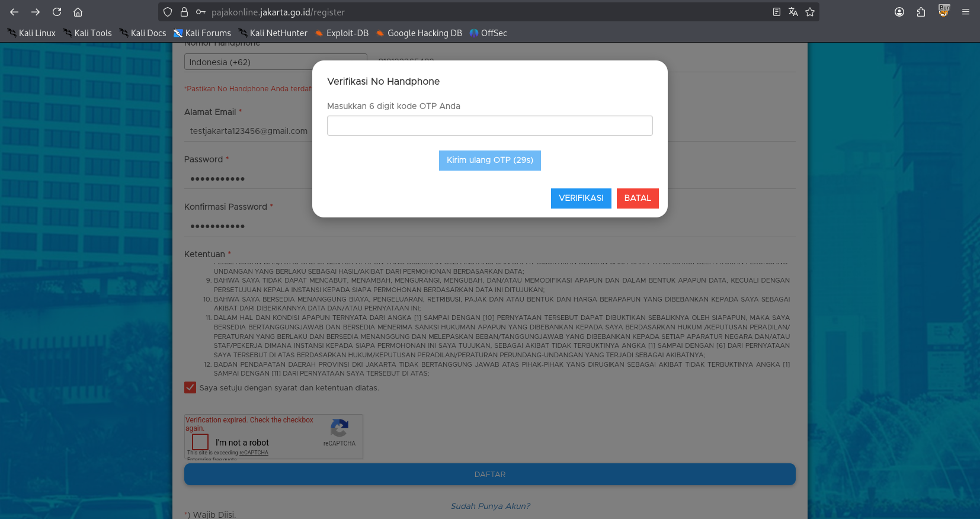Screen dimensions: 980x519
Task: Open the extensions puzzle icon
Action: [921, 12]
